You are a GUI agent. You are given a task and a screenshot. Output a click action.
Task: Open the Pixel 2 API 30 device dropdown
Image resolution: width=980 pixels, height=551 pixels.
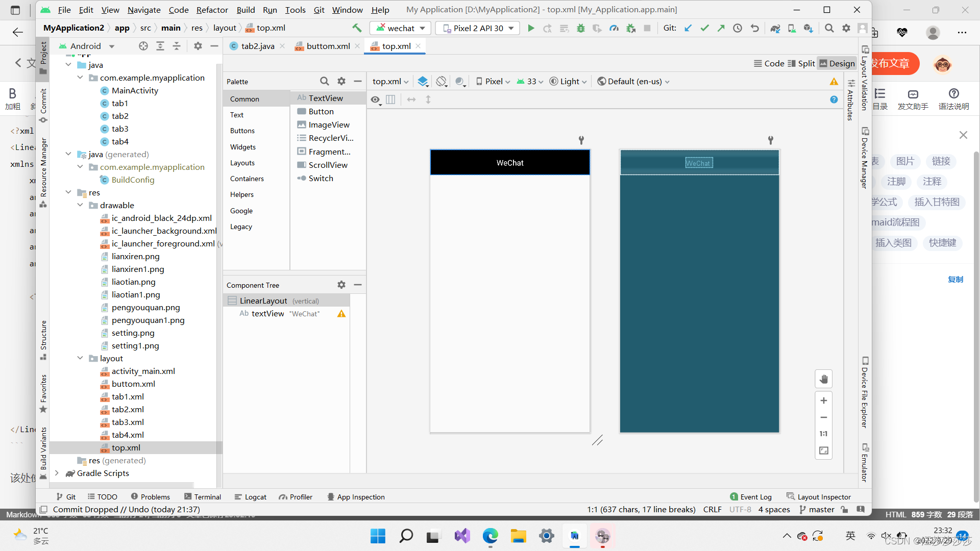pos(478,29)
